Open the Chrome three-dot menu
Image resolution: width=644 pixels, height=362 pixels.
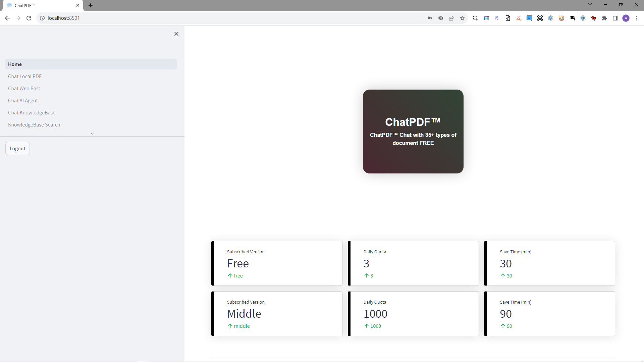(637, 18)
